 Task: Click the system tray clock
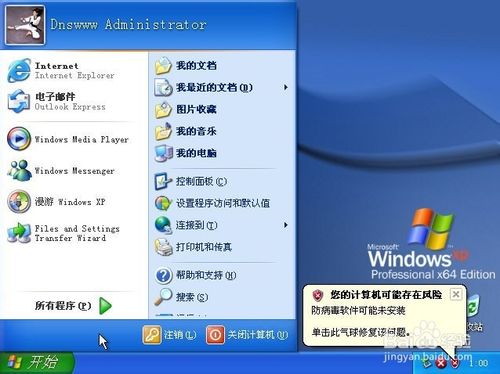(478, 363)
